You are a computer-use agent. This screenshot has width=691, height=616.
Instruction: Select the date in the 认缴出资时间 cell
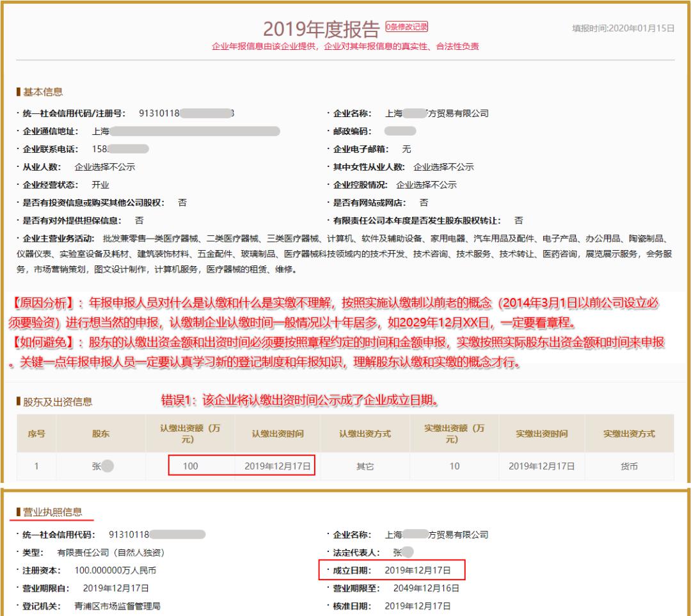pos(278,466)
